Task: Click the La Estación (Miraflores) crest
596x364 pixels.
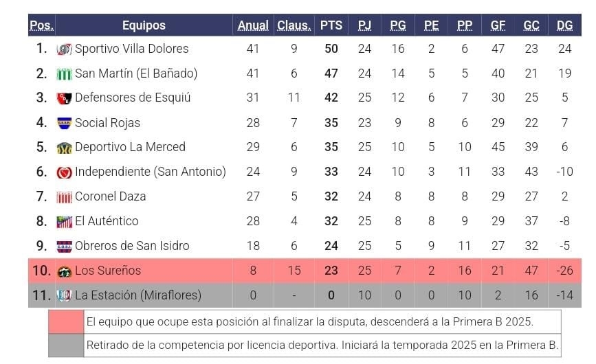Action: point(65,295)
